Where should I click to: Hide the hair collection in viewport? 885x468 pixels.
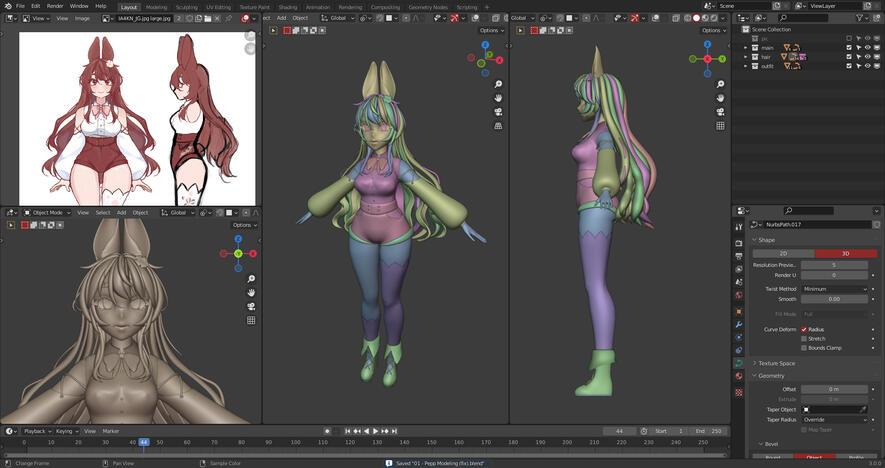(866, 57)
